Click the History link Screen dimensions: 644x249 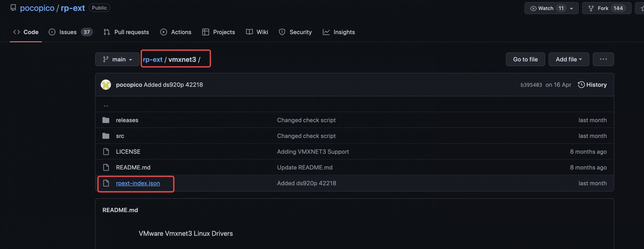tap(592, 85)
